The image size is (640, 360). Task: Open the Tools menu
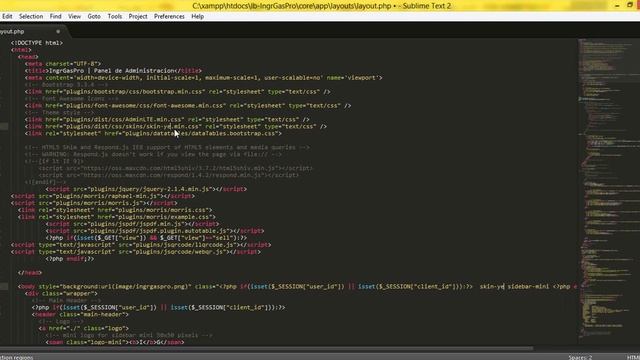pyautogui.click(x=115, y=16)
